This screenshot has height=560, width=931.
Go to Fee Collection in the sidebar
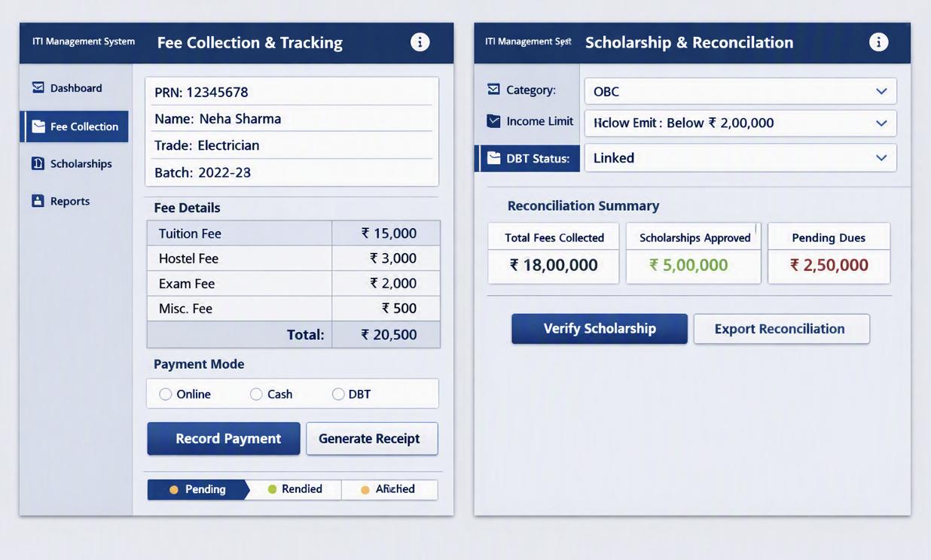[75, 126]
